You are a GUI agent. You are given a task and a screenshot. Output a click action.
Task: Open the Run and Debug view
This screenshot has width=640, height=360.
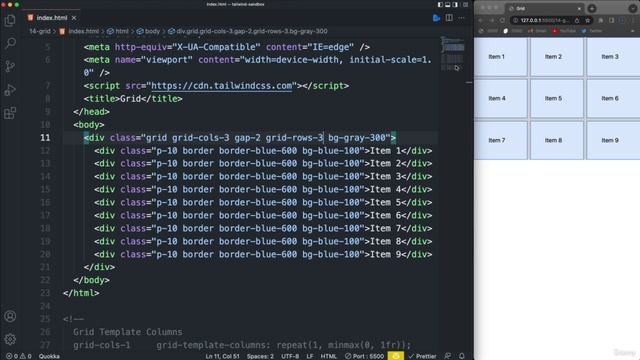coord(10,89)
